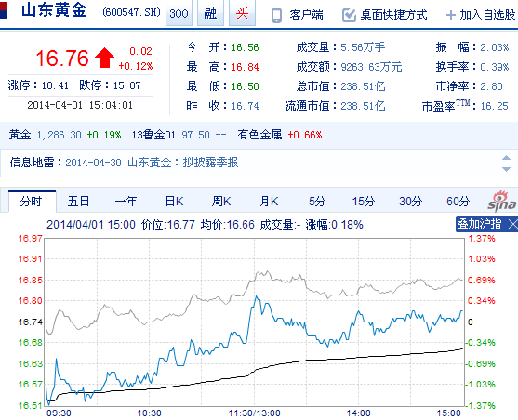Toggle the 叠加沪指 overlay button

coord(479,224)
